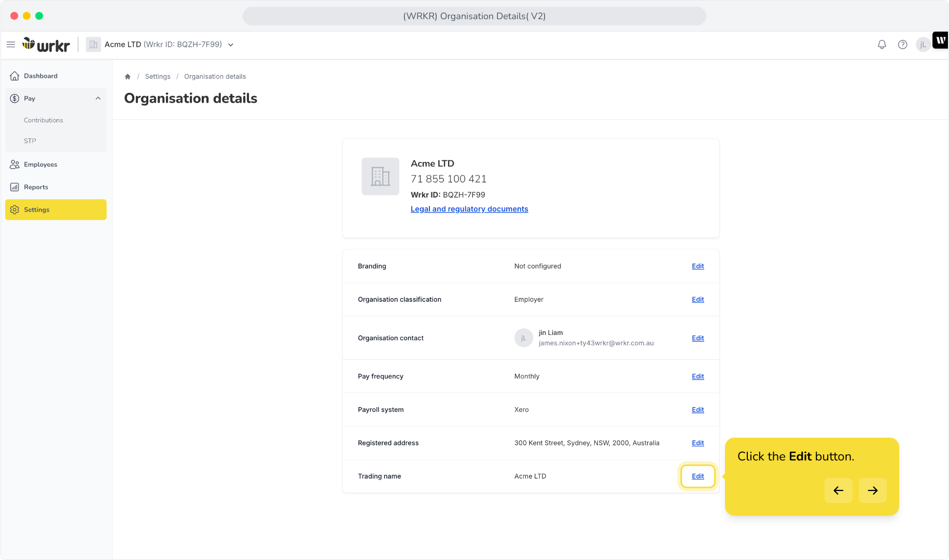
Task: Click the Employees people icon
Action: click(x=15, y=164)
